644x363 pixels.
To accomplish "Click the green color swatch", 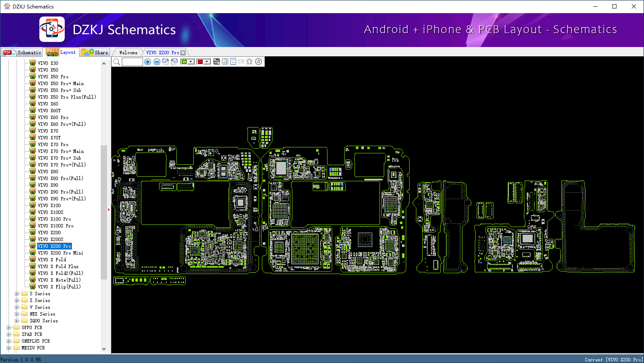I will tap(184, 62).
